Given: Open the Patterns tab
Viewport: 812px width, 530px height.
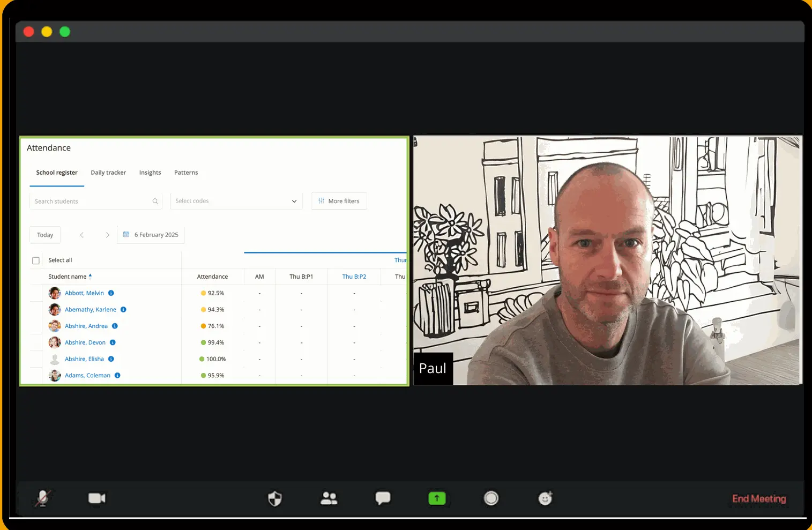Looking at the screenshot, I should coord(186,173).
